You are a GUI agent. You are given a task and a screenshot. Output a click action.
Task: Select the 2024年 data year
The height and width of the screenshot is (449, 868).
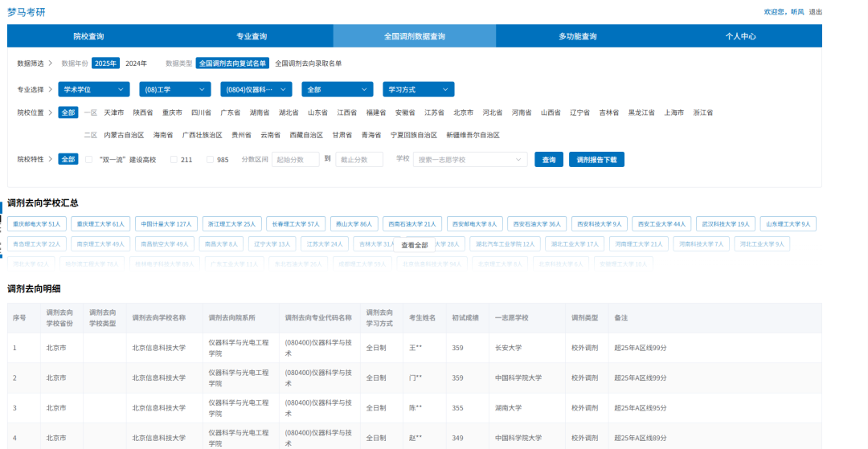click(136, 63)
